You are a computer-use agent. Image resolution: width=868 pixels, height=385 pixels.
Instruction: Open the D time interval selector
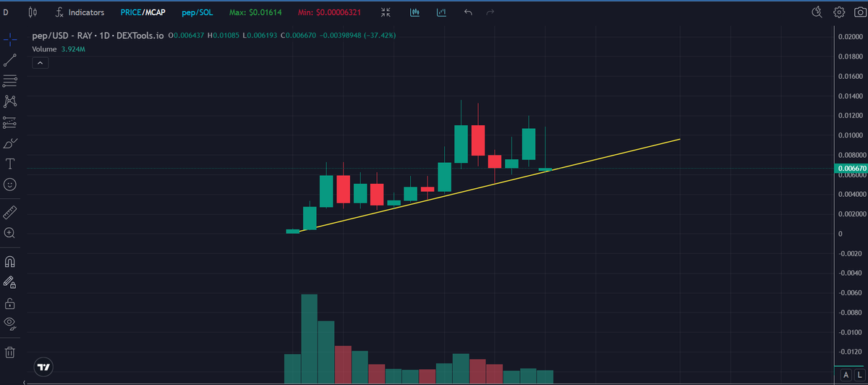6,12
